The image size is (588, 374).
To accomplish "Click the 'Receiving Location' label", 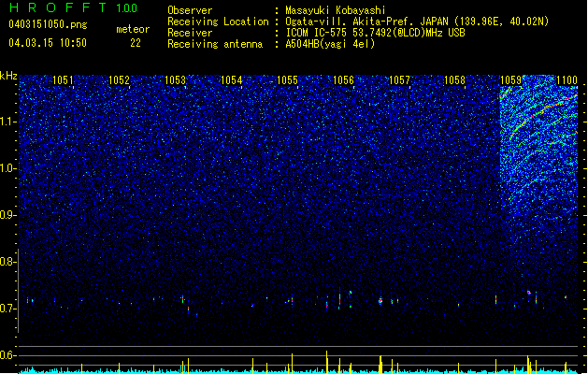I will click(218, 22).
